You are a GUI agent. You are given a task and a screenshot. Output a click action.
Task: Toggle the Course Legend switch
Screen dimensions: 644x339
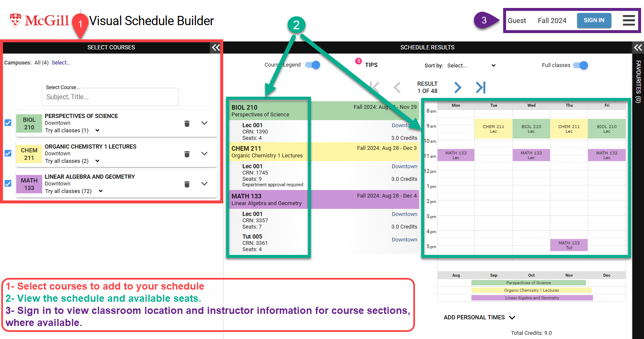313,65
